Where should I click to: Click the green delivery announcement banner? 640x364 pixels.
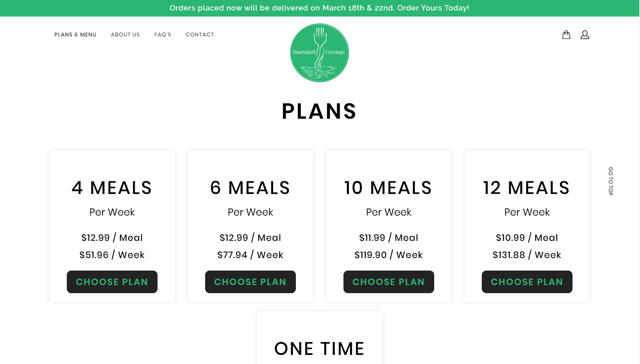[319, 8]
